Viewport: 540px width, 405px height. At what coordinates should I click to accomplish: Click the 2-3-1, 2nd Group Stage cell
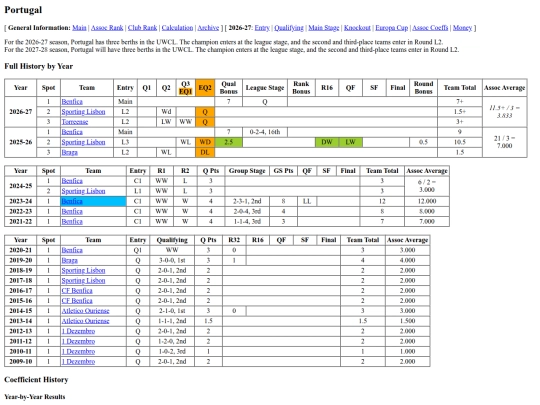247,201
